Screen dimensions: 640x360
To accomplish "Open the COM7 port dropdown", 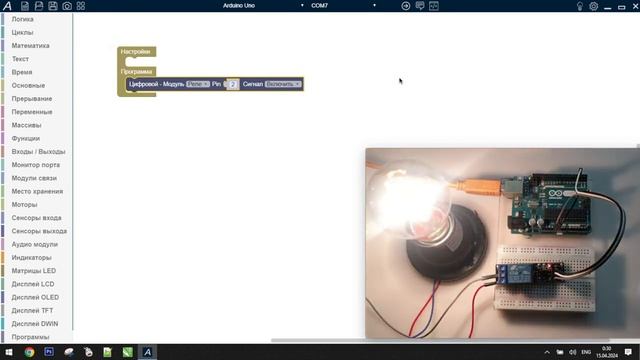I will point(343,6).
